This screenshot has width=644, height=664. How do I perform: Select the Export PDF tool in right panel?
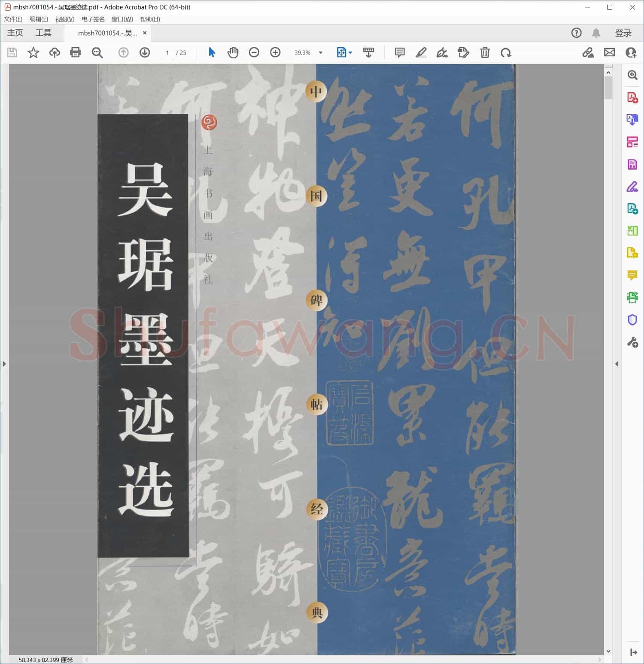point(632,164)
